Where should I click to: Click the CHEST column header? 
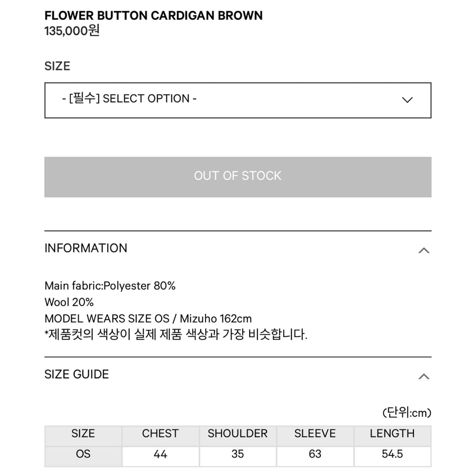point(160,433)
